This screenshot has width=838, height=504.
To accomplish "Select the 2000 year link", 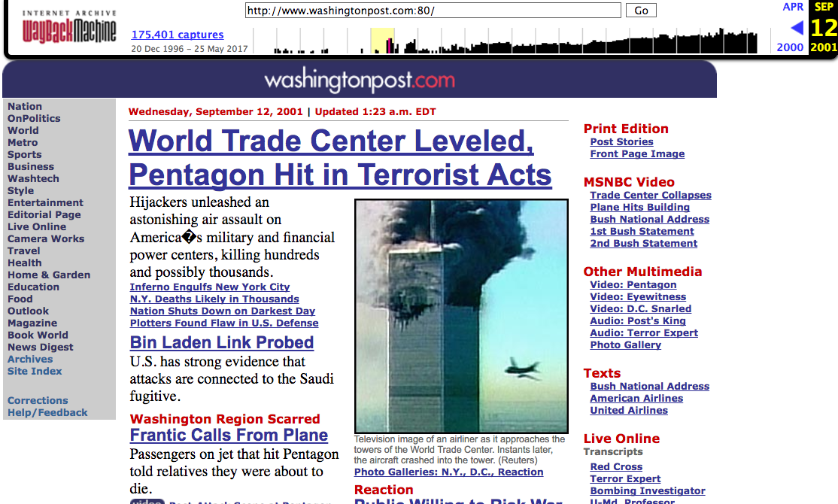I will point(790,47).
